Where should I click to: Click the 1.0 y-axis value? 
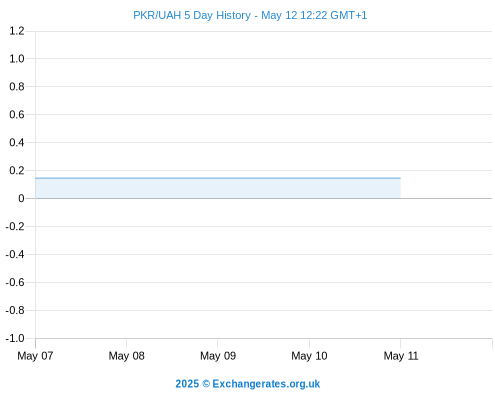tap(17, 59)
